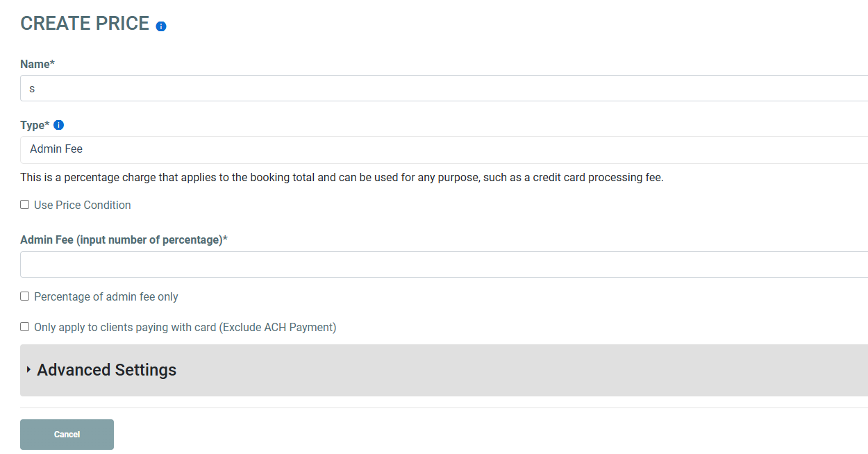Click the Type* field label text
Image resolution: width=868 pixels, height=454 pixels.
pyautogui.click(x=34, y=125)
